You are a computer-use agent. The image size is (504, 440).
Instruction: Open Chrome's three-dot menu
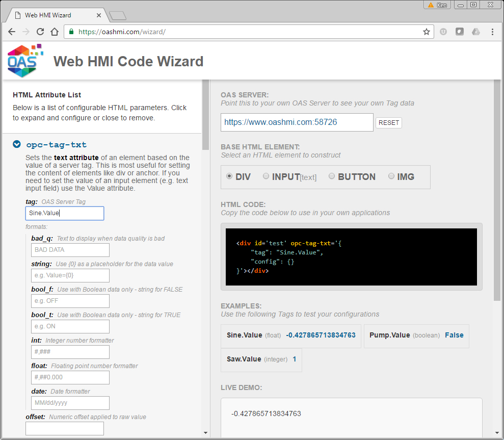[492, 32]
